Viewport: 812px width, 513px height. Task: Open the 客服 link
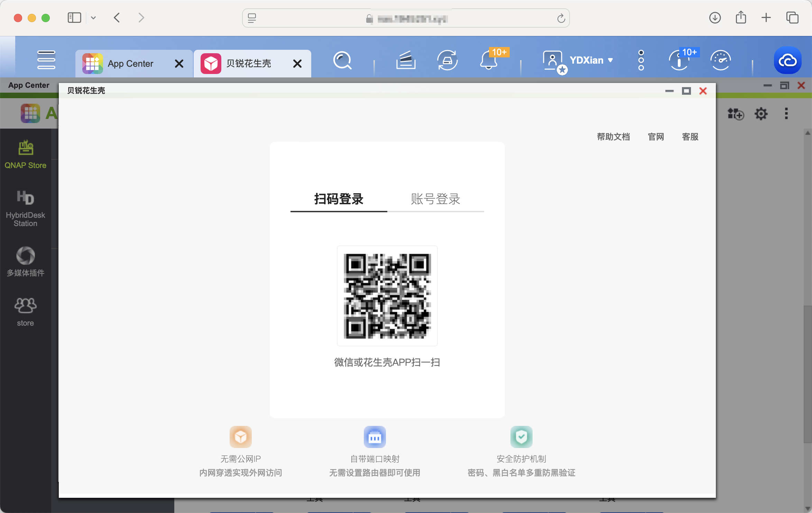click(x=690, y=137)
